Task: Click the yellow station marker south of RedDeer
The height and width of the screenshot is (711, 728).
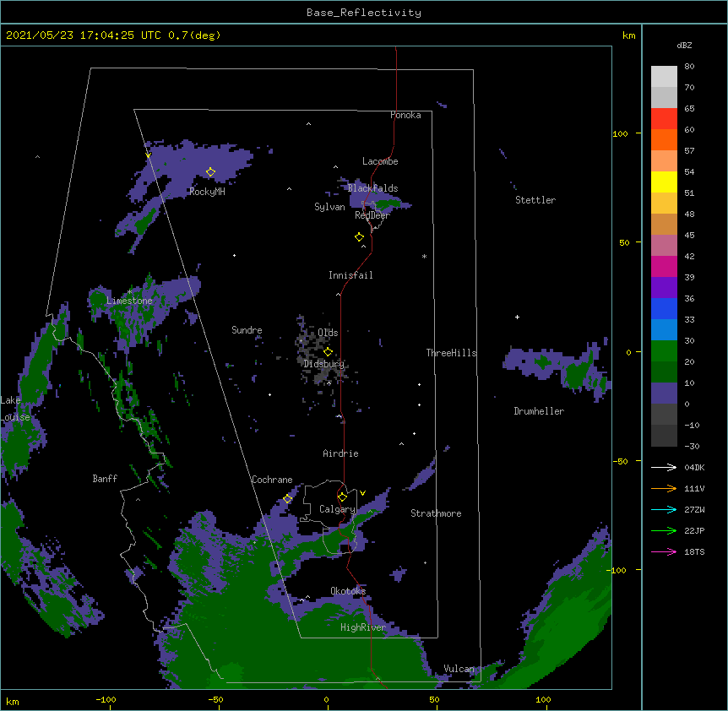Action: coord(360,237)
